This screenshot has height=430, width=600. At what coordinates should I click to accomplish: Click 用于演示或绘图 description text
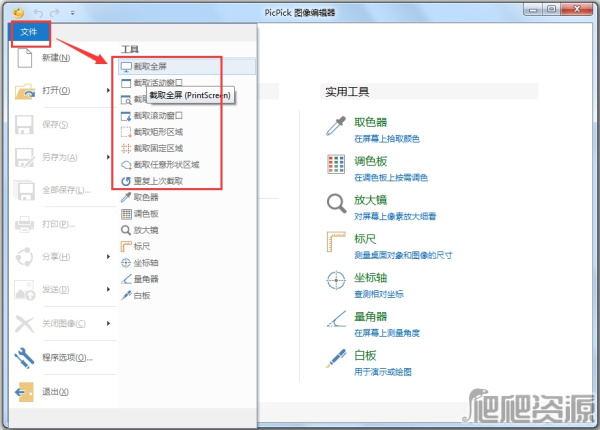(383, 372)
